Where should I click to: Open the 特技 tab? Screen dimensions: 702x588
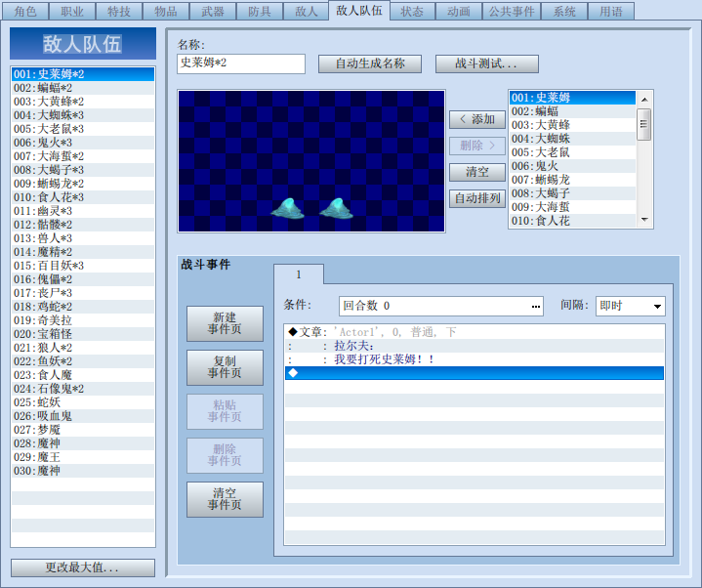coord(119,11)
